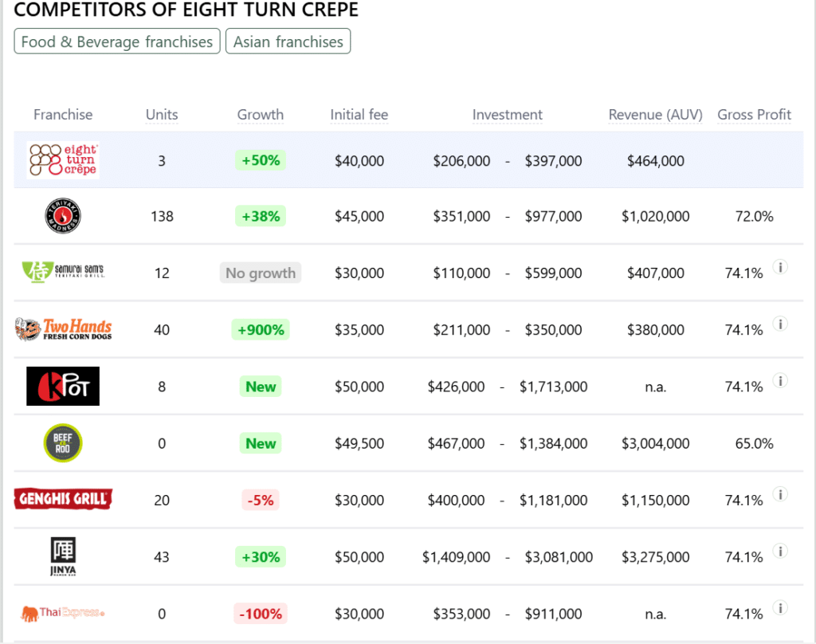
Task: Open the Two Hands Fresh Corn Dogs logo
Action: 63,329
